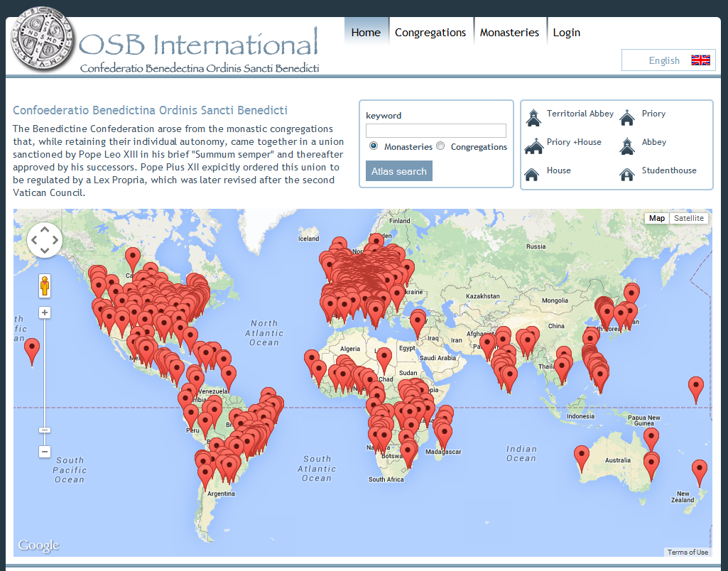This screenshot has width=728, height=571.
Task: Pan the map down with the arrow
Action: pyautogui.click(x=45, y=250)
